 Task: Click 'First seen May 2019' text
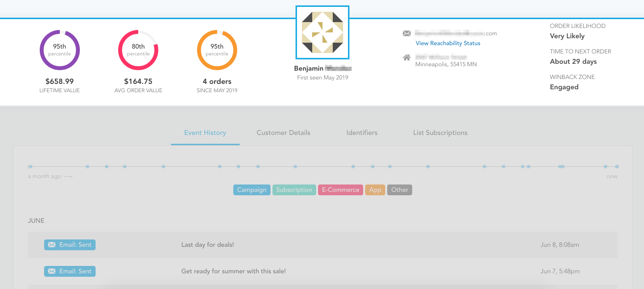(x=322, y=78)
